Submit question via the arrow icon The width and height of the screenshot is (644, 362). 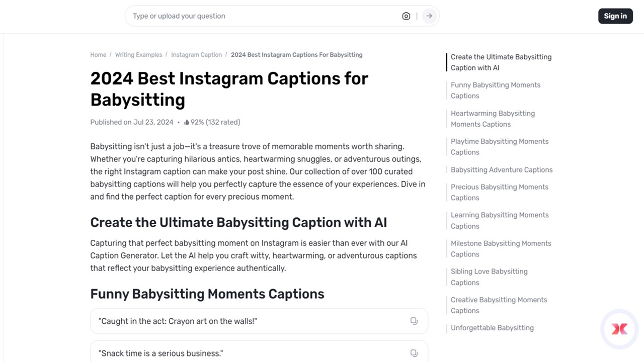pyautogui.click(x=429, y=16)
